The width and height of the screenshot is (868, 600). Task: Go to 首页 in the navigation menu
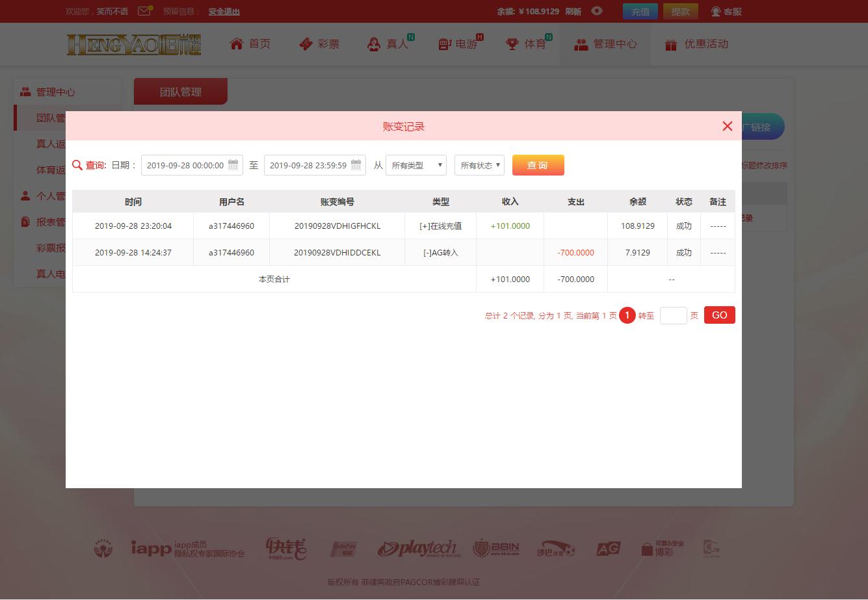tap(250, 44)
